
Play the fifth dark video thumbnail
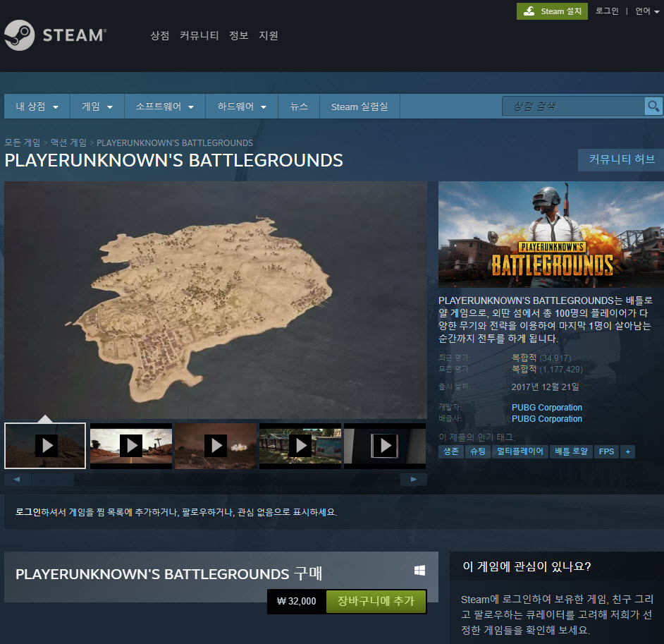pos(384,446)
